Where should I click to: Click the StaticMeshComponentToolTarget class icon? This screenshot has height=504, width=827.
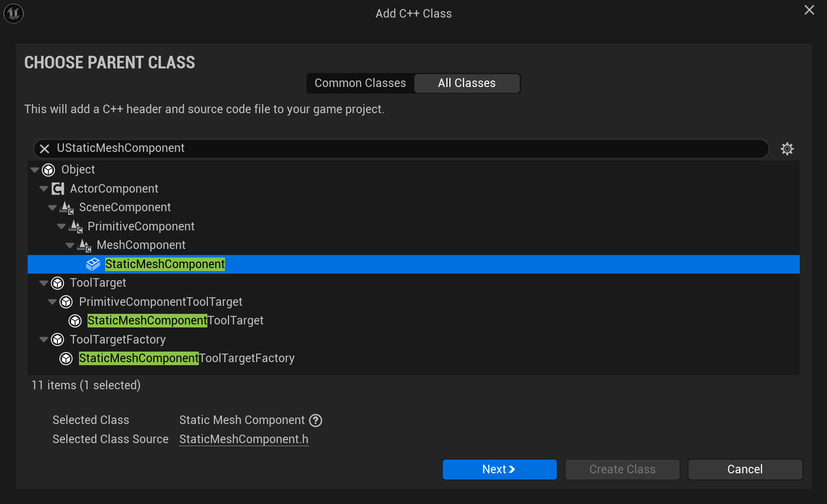pos(76,321)
